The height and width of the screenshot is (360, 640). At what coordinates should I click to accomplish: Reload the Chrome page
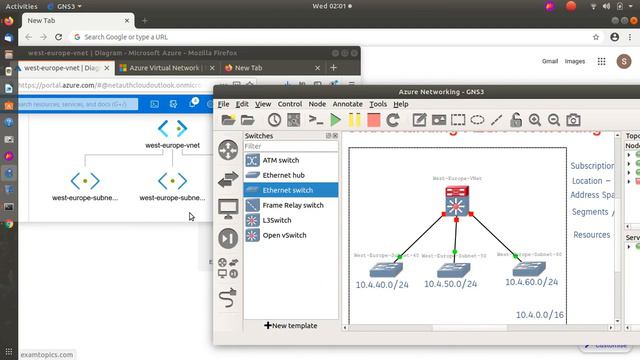pos(58,37)
